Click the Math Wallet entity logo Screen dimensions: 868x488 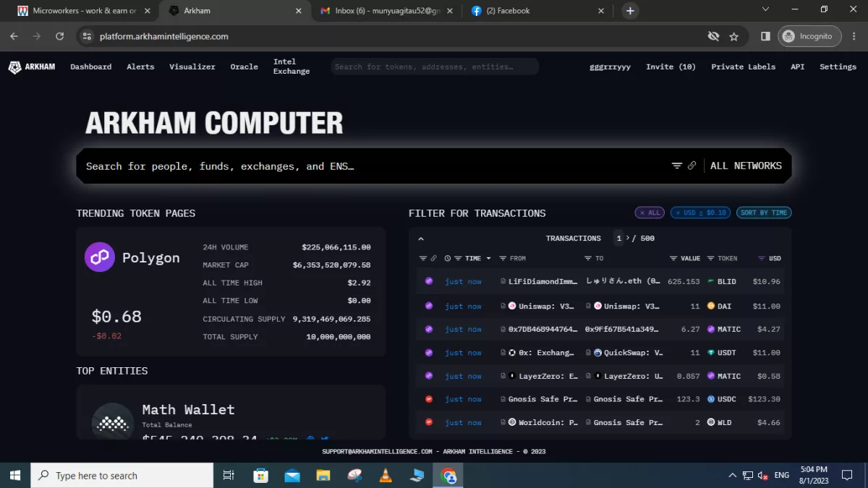pyautogui.click(x=113, y=421)
